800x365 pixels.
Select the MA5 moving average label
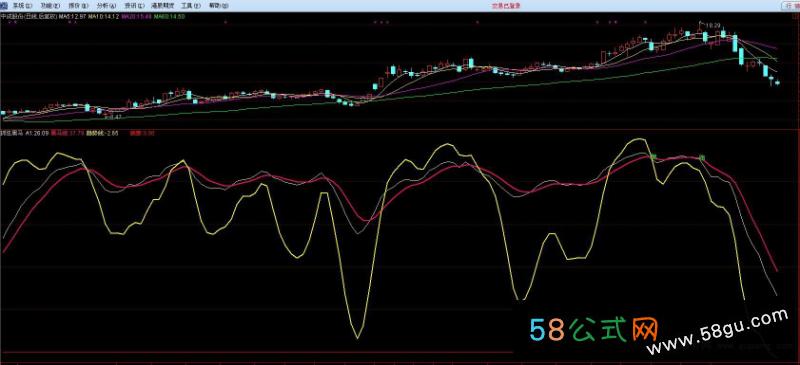point(73,17)
